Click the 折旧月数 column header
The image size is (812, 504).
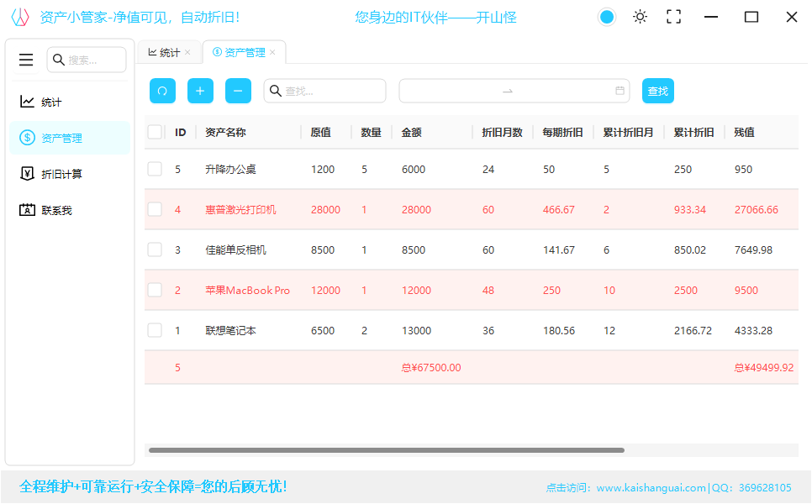click(x=502, y=133)
